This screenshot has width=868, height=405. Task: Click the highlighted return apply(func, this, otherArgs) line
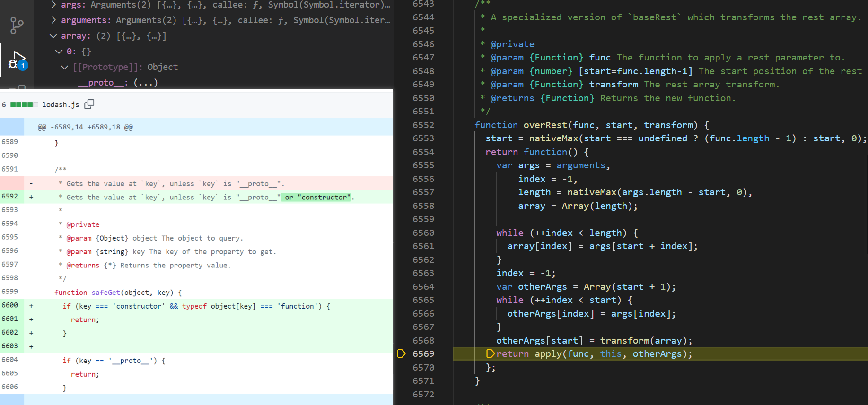click(660, 353)
